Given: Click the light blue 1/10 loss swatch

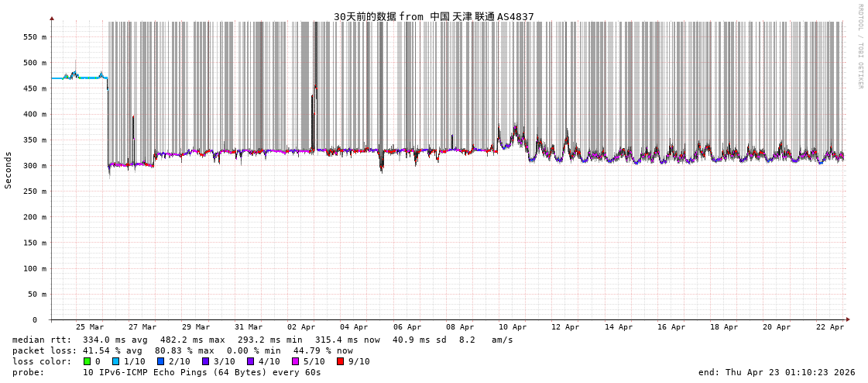Looking at the screenshot, I should pos(115,361).
